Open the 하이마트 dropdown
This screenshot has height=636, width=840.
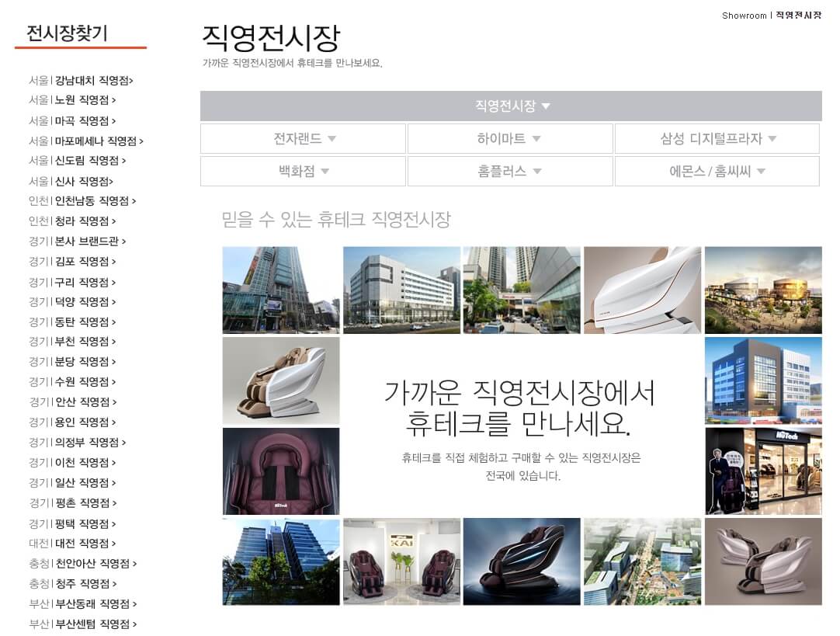[510, 139]
